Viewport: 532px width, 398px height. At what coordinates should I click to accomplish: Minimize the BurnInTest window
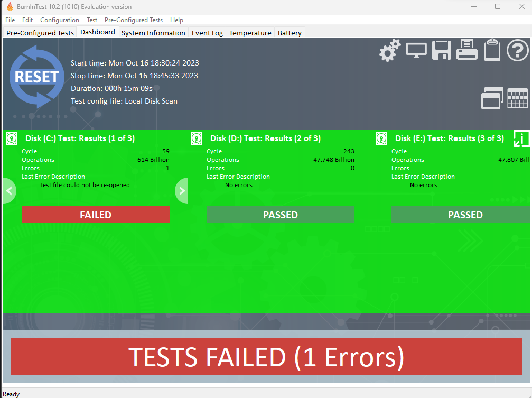pyautogui.click(x=474, y=6)
